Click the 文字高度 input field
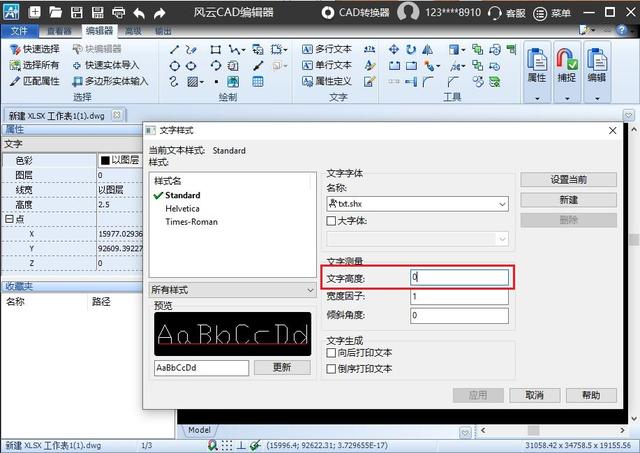 coord(459,278)
